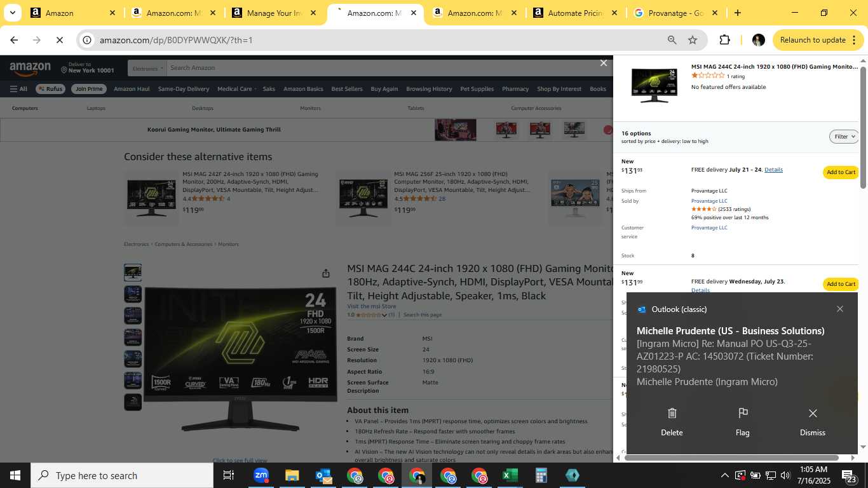Expand the Filter dropdown in offers panel
The width and height of the screenshot is (868, 488).
point(844,137)
